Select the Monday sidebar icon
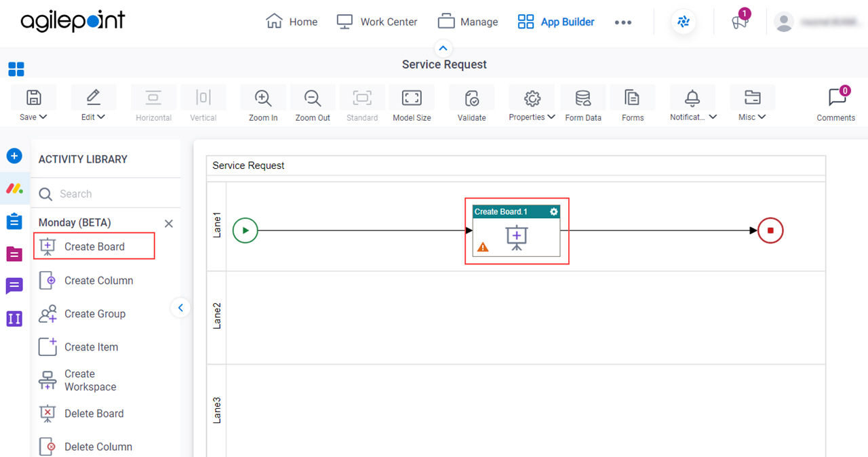Screen dimensions: 868x457 [14, 188]
